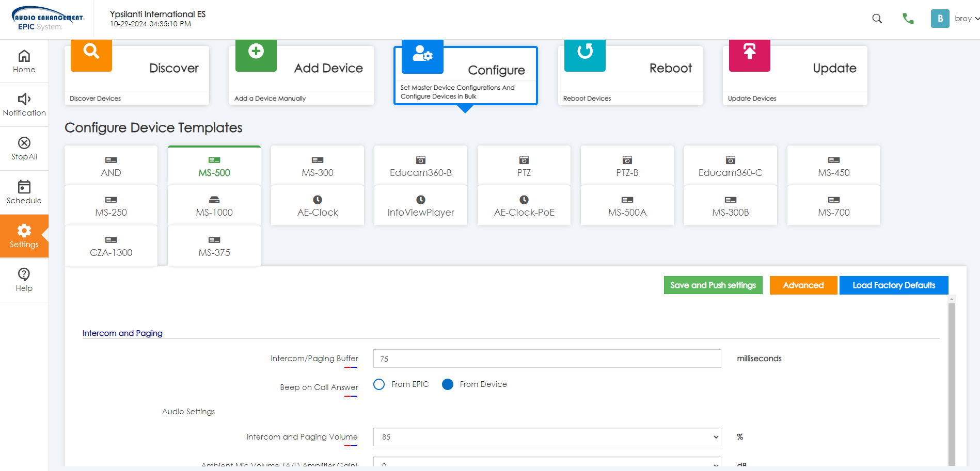This screenshot has width=980, height=471.
Task: Click the Intercom/Paging Buffer input field
Action: pyautogui.click(x=547, y=359)
